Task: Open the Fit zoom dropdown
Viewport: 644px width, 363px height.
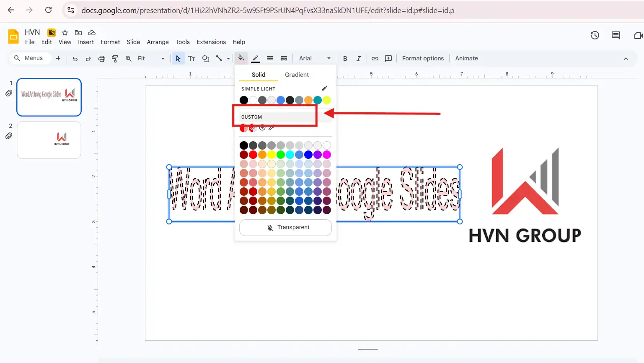Action: pyautogui.click(x=151, y=58)
